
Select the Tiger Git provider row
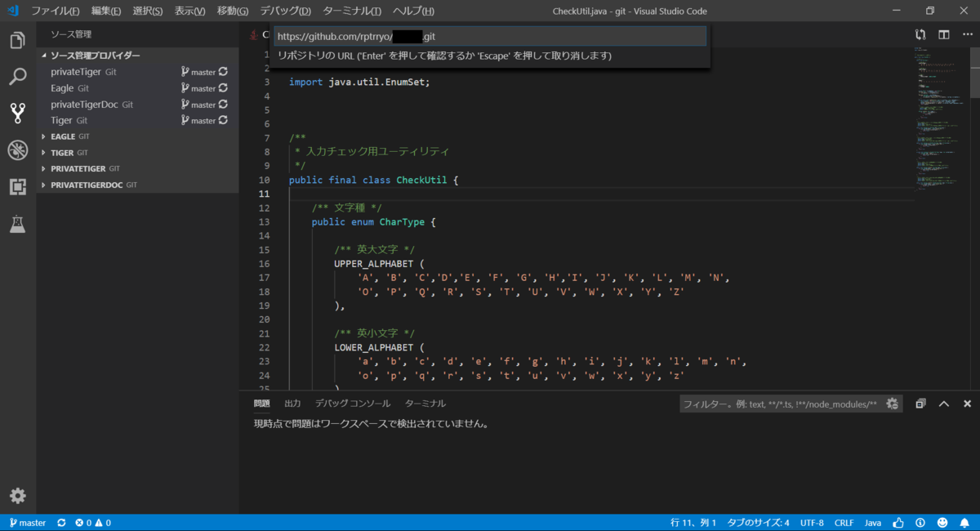tap(139, 120)
